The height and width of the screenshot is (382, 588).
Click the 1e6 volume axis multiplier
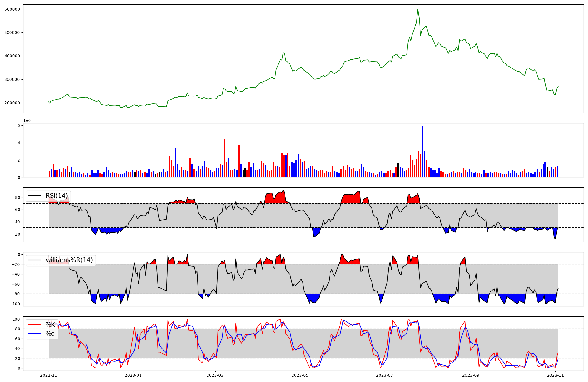[x=27, y=121]
